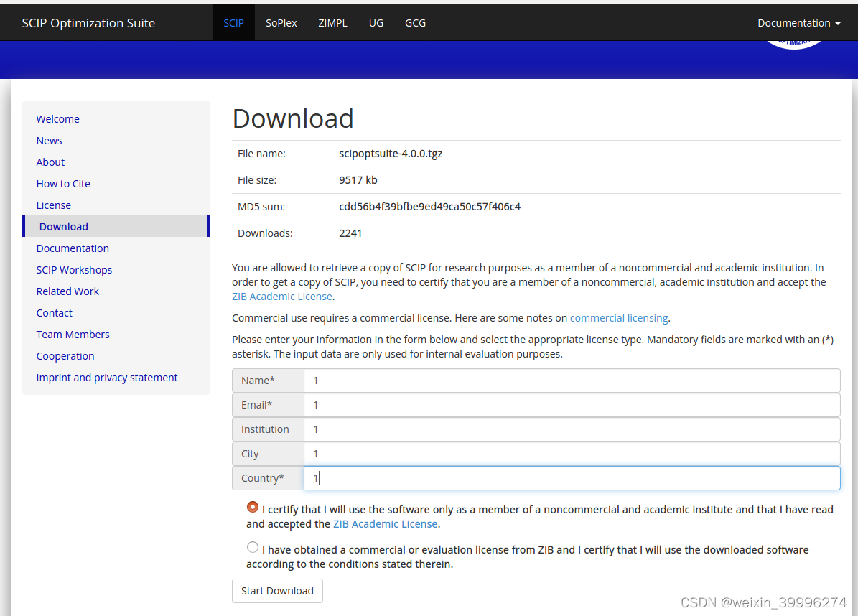Open the commercial licensing link
This screenshot has height=616, width=858.
click(618, 317)
